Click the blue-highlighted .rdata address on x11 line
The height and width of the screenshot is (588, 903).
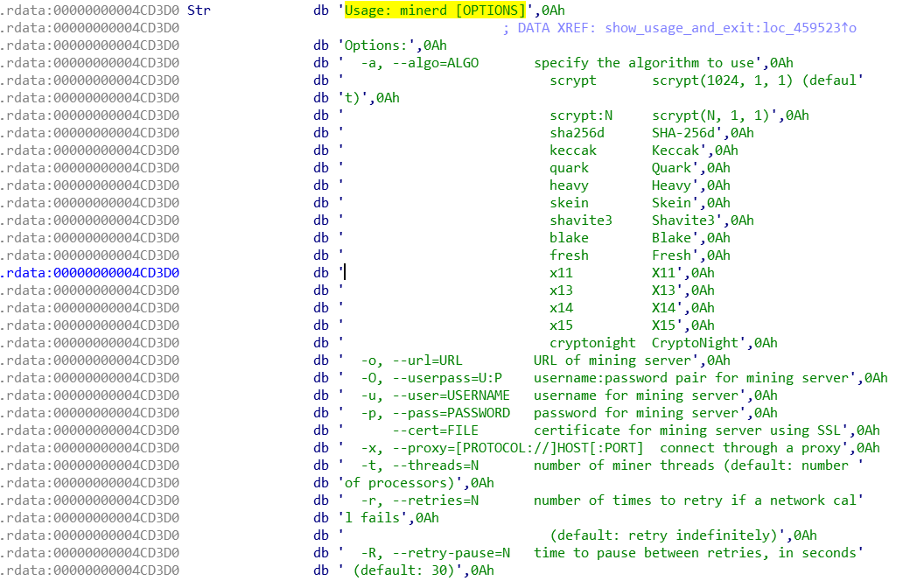91,273
